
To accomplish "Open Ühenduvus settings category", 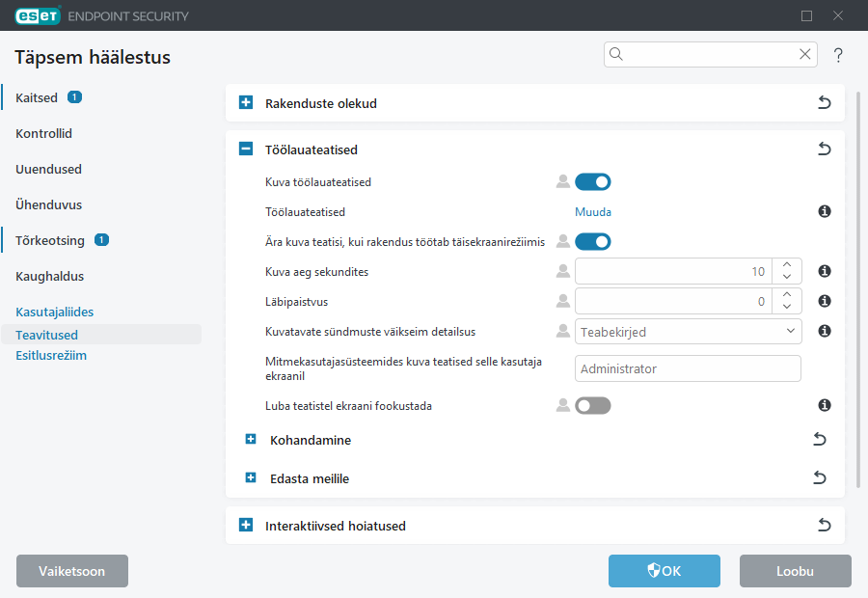I will coord(49,204).
